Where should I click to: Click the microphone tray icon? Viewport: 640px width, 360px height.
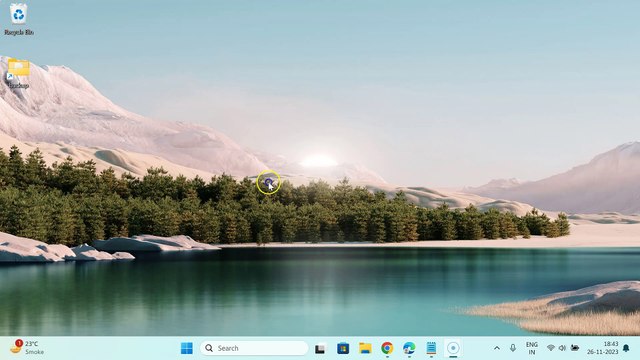point(513,348)
